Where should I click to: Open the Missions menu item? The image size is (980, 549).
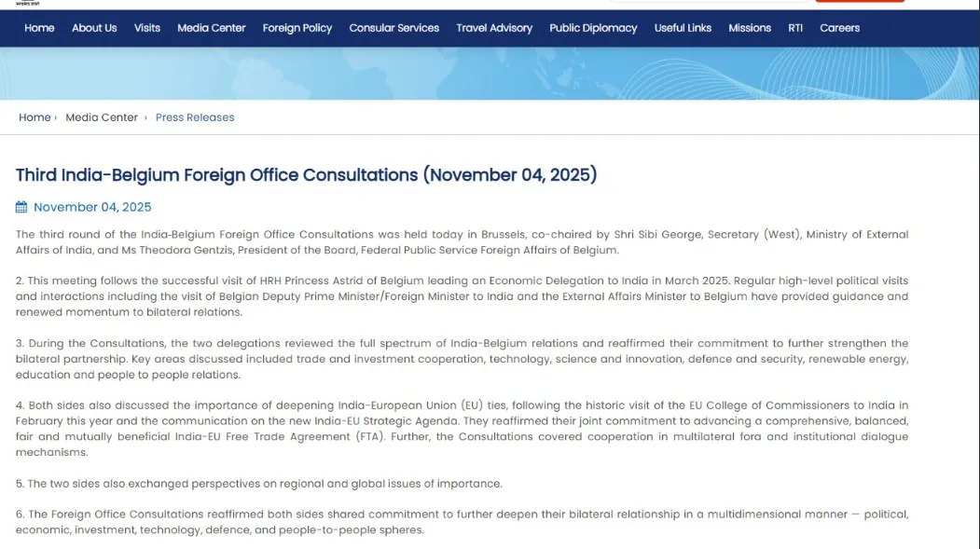(x=750, y=28)
